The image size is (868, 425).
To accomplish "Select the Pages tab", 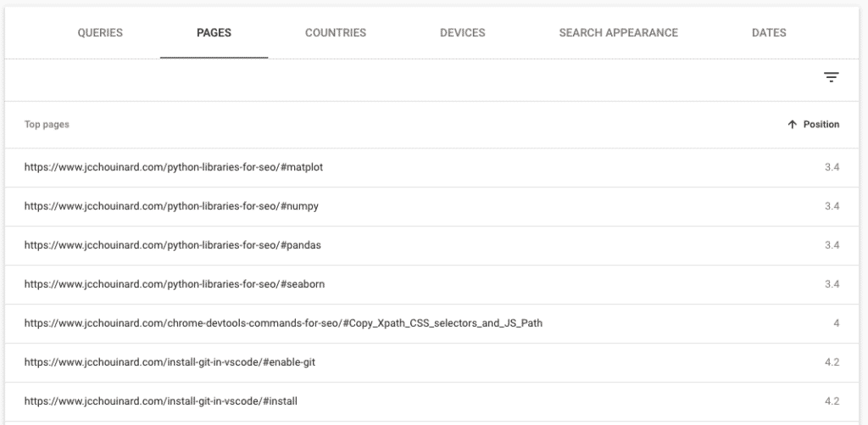I will click(214, 33).
